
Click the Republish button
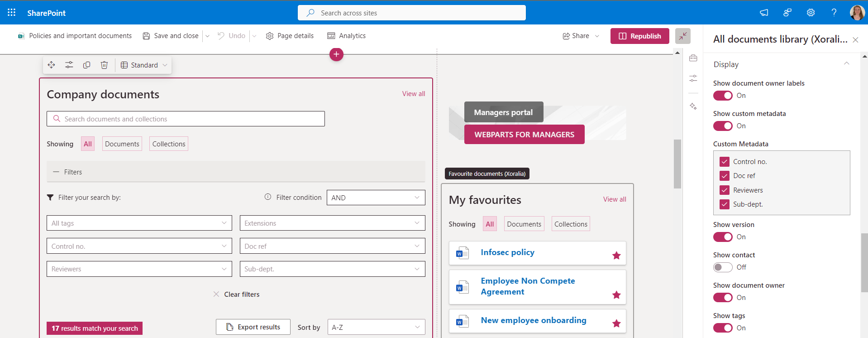(640, 36)
